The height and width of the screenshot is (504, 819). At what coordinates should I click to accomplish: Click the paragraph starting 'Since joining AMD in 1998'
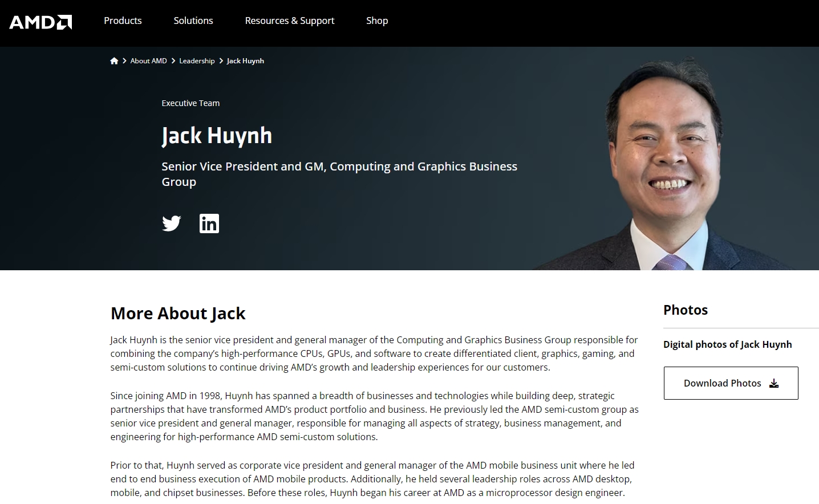pyautogui.click(x=375, y=416)
